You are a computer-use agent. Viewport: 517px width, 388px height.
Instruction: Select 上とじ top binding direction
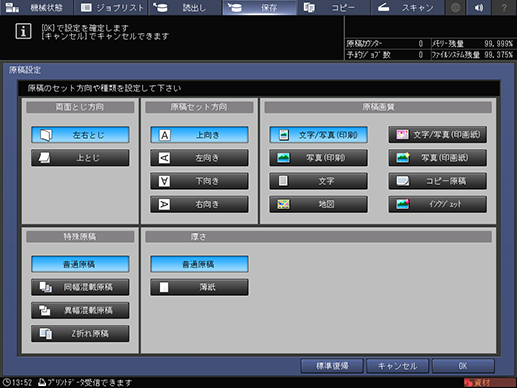80,158
